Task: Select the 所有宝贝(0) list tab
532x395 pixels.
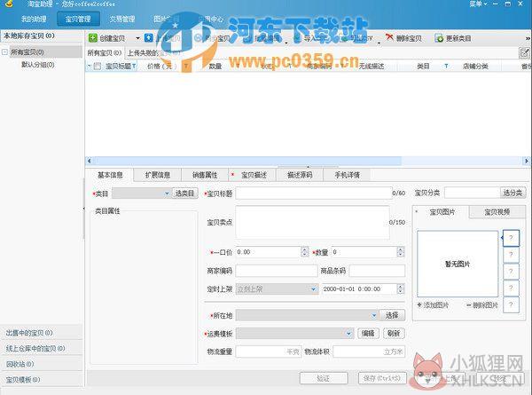Action: (x=105, y=53)
